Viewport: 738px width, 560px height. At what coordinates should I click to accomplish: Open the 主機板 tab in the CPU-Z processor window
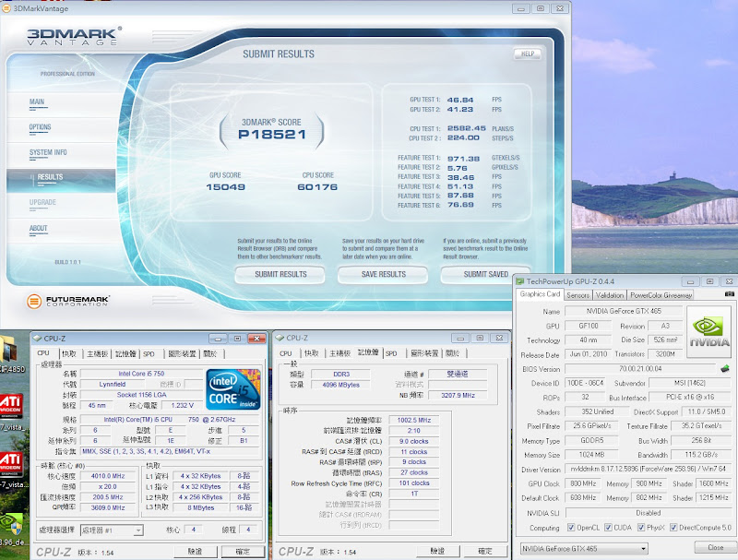click(97, 353)
